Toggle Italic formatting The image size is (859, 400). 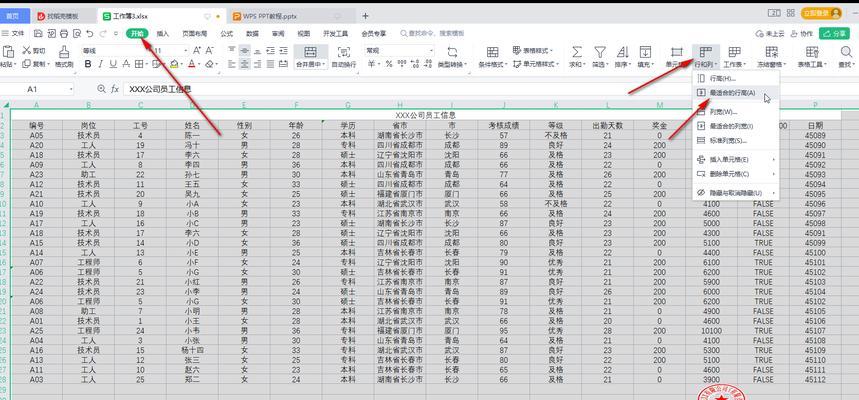[x=100, y=64]
